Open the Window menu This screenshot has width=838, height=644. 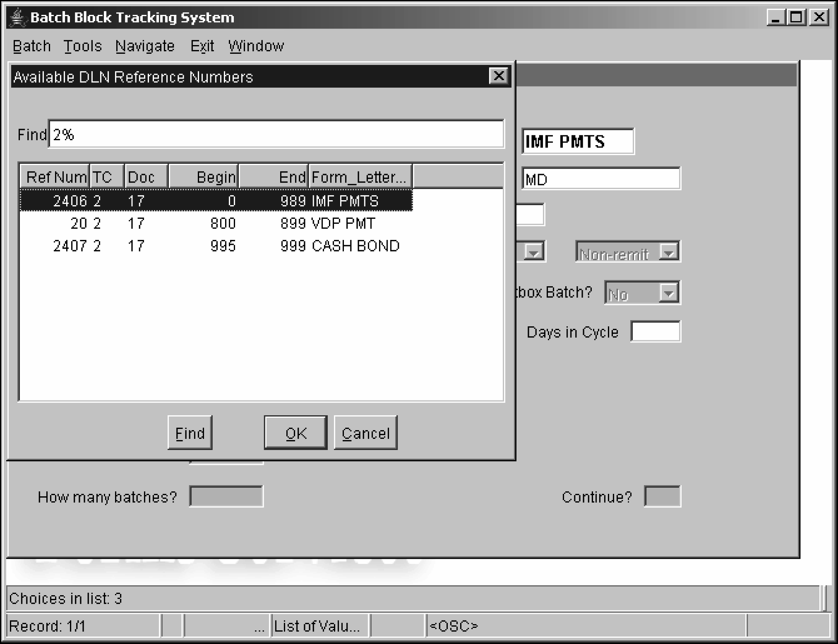click(x=256, y=46)
